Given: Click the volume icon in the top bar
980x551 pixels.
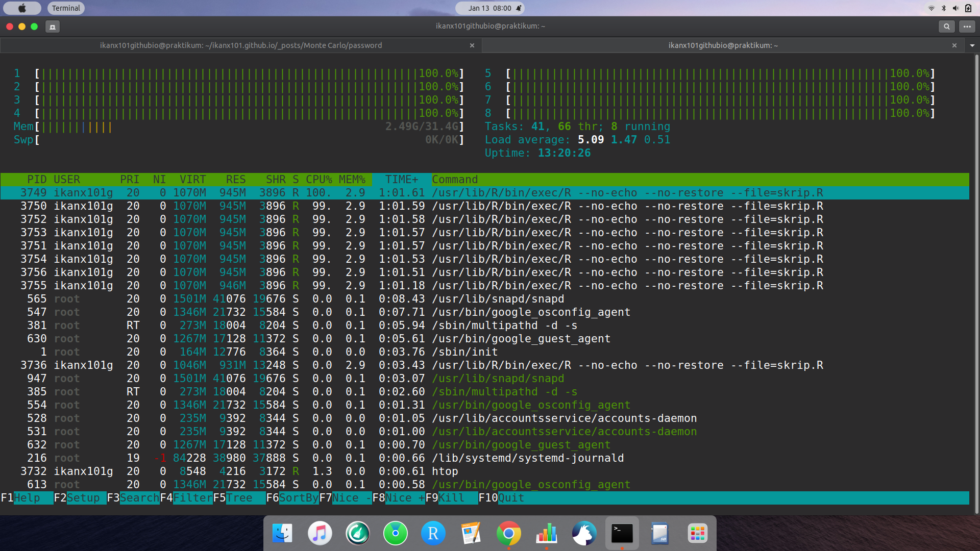Looking at the screenshot, I should click(x=955, y=8).
